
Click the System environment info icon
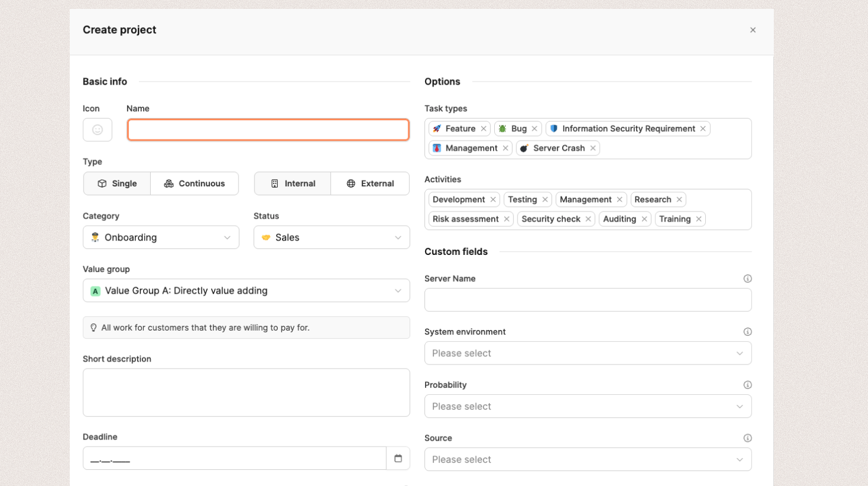748,332
